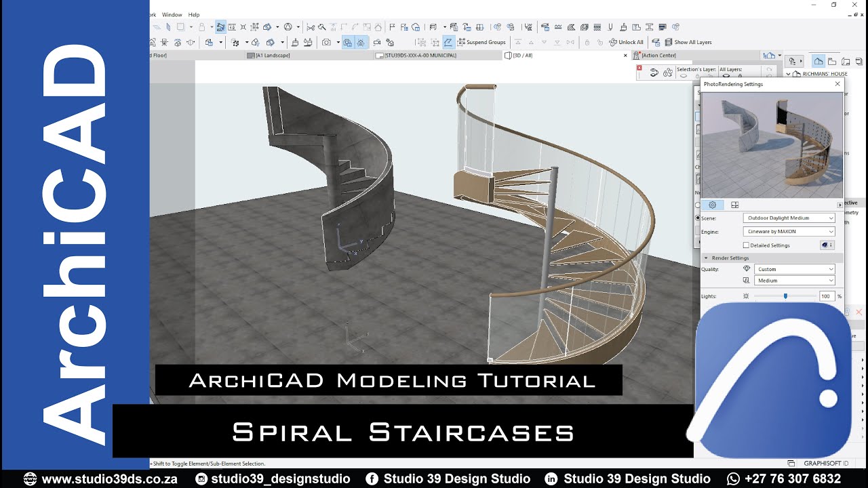The image size is (868, 488).
Task: Adjust the Lights slider handle
Action: coord(785,296)
